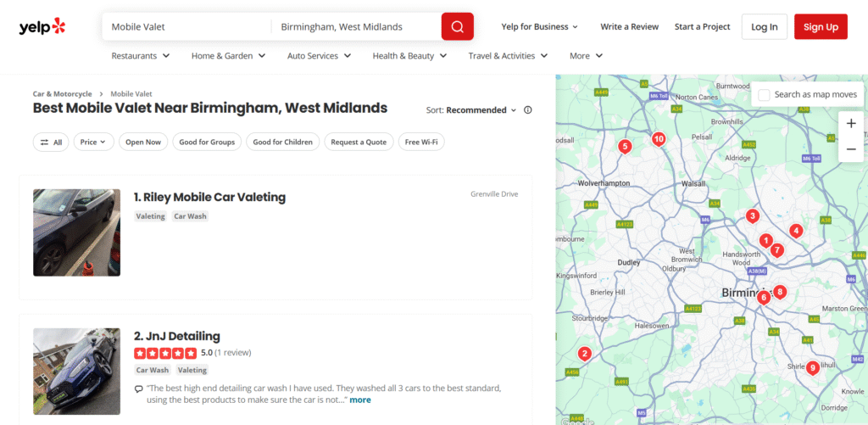Screen dimensions: 868x425
Task: Toggle the Free Wi-Fi filter
Action: (x=421, y=143)
